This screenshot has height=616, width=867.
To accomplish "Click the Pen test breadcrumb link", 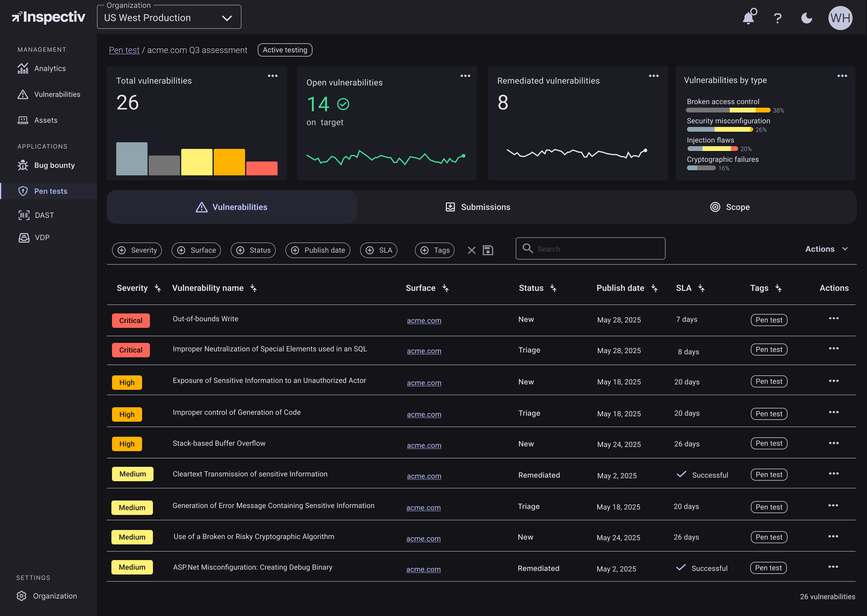I will (x=124, y=50).
